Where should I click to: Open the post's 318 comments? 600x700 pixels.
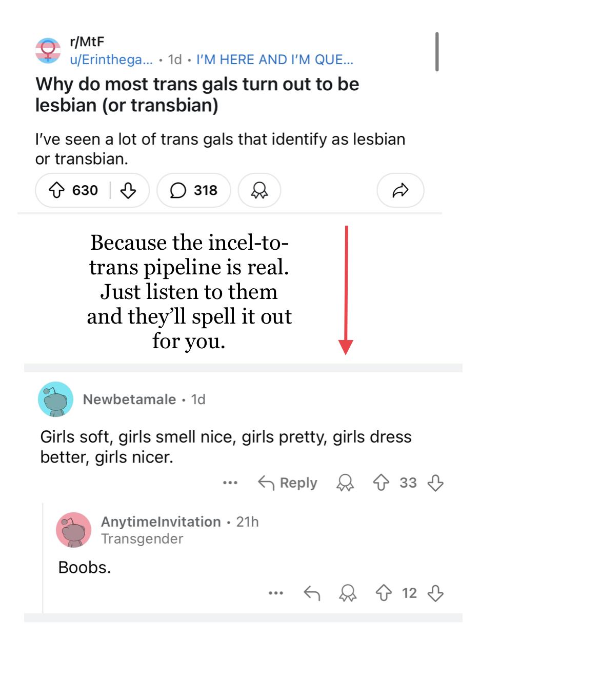pyautogui.click(x=193, y=190)
